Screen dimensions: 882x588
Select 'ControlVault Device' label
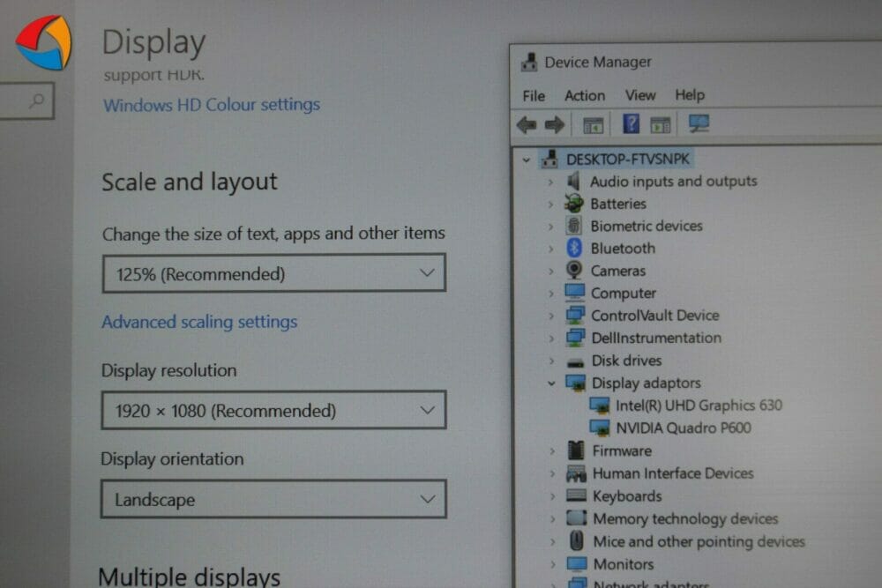pyautogui.click(x=654, y=315)
